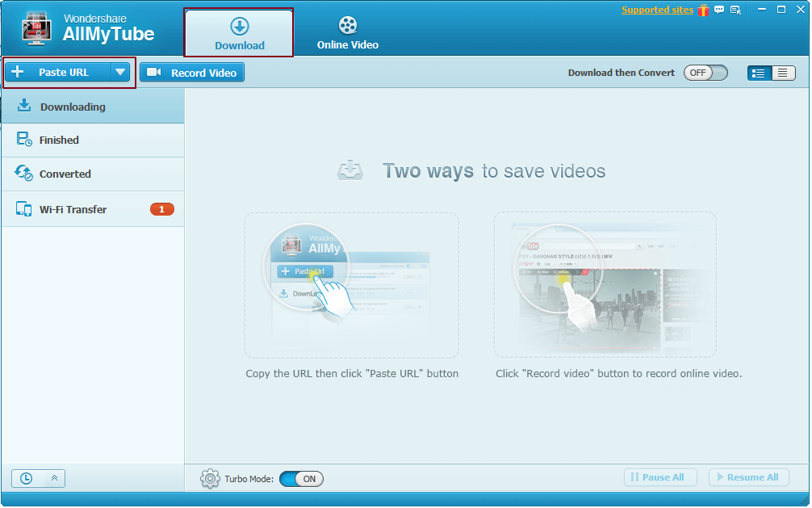Open the feedback speech bubble icon
The image size is (812, 508).
[x=719, y=10]
